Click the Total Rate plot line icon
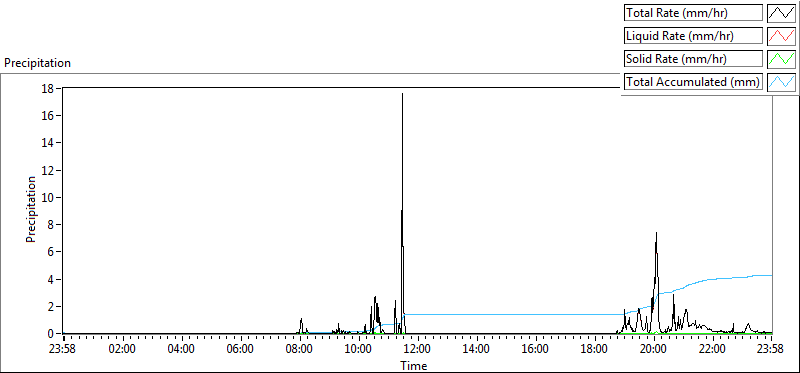This screenshot has width=800, height=373. click(x=782, y=13)
